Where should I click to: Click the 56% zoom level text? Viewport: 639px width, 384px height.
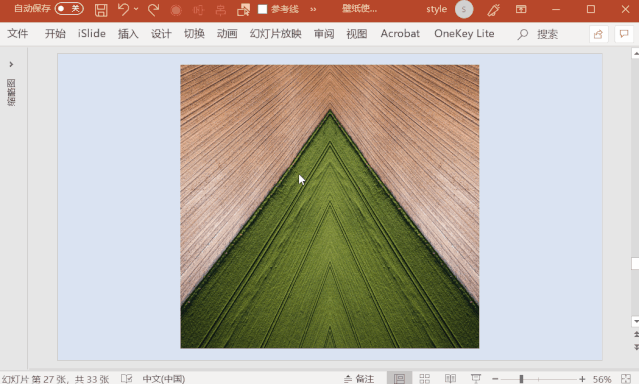tap(602, 379)
